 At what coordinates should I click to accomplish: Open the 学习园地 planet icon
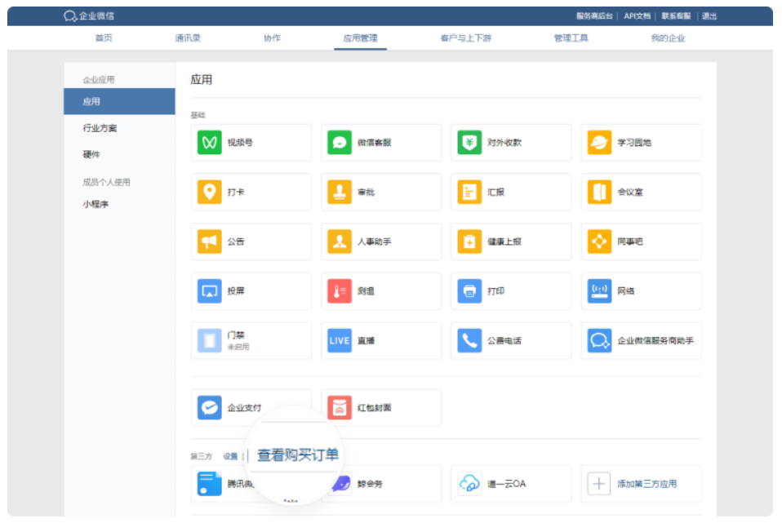(599, 143)
